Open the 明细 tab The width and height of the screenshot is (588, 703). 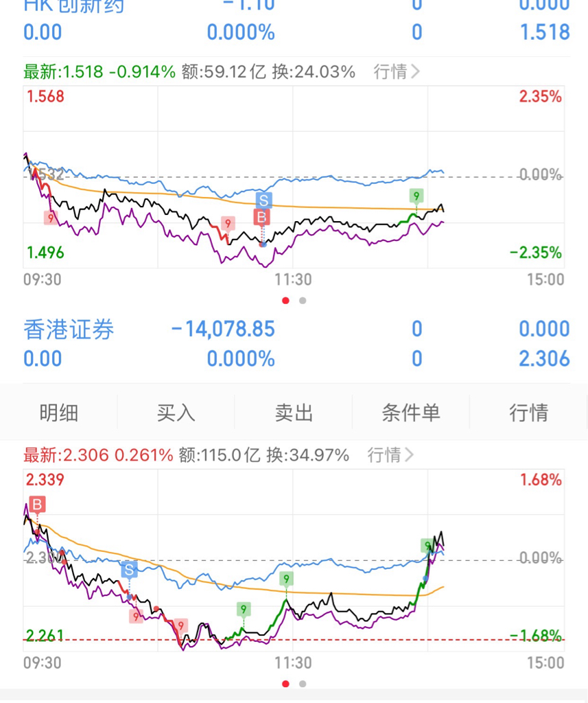point(59,413)
